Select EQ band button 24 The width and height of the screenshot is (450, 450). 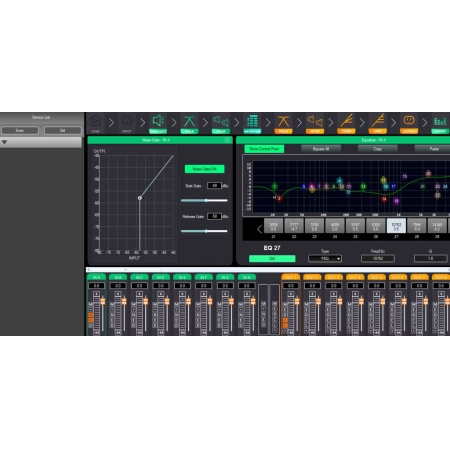coord(335,226)
